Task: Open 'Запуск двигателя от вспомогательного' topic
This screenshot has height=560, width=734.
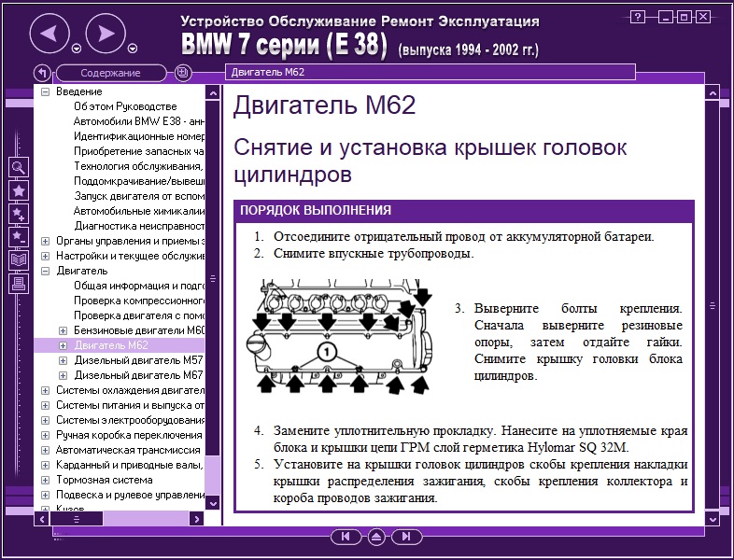Action: (139, 196)
